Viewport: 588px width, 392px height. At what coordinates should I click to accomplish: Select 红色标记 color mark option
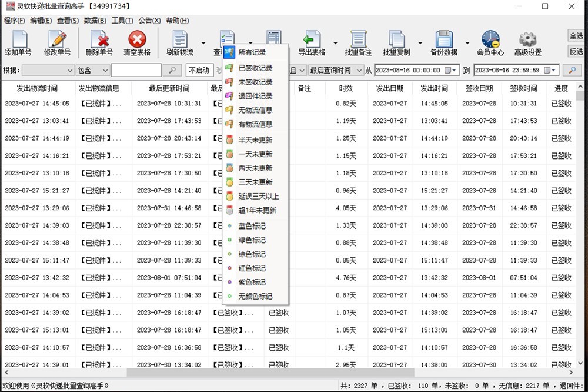tap(252, 268)
